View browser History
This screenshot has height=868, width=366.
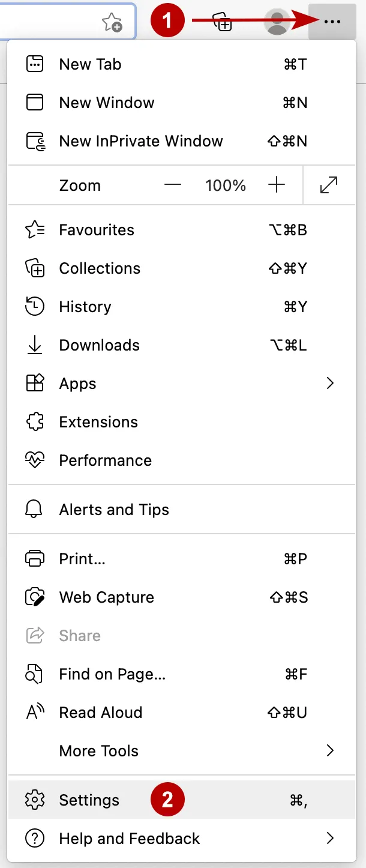click(x=85, y=307)
